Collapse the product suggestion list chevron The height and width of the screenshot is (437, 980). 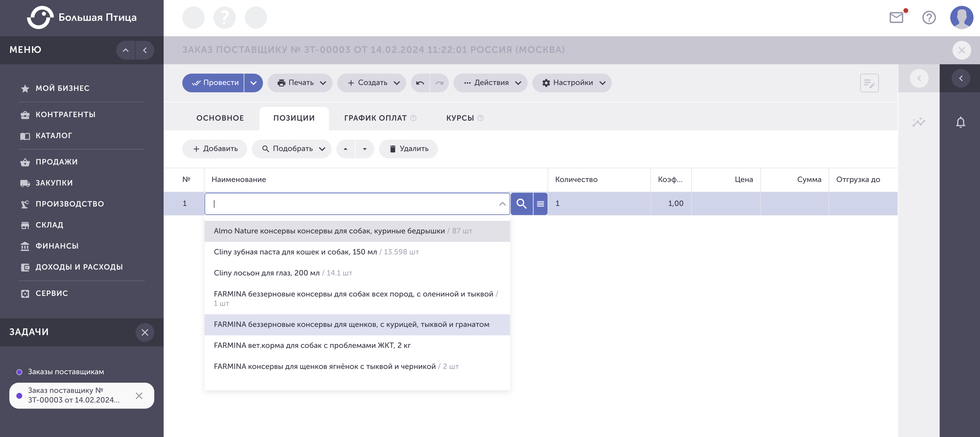coord(502,204)
